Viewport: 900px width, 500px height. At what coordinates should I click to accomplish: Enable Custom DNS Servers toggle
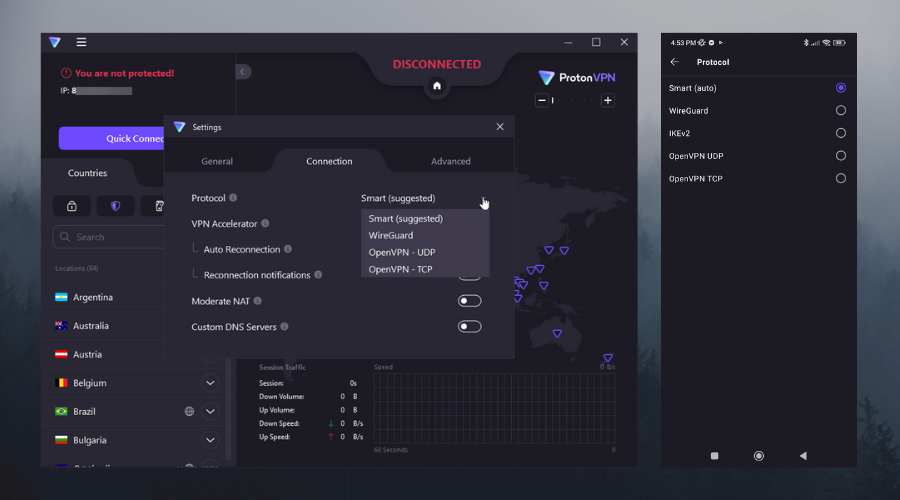click(469, 327)
